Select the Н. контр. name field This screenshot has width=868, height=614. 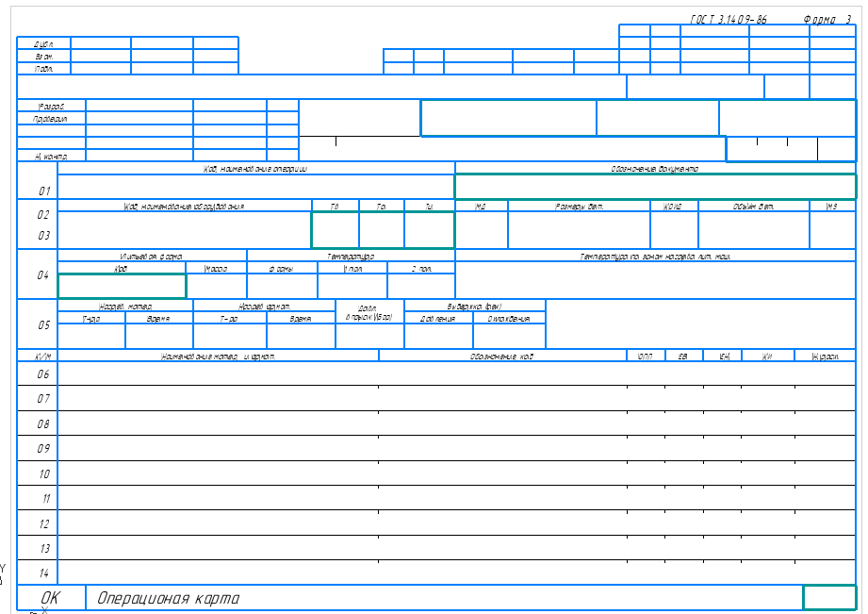pos(139,156)
